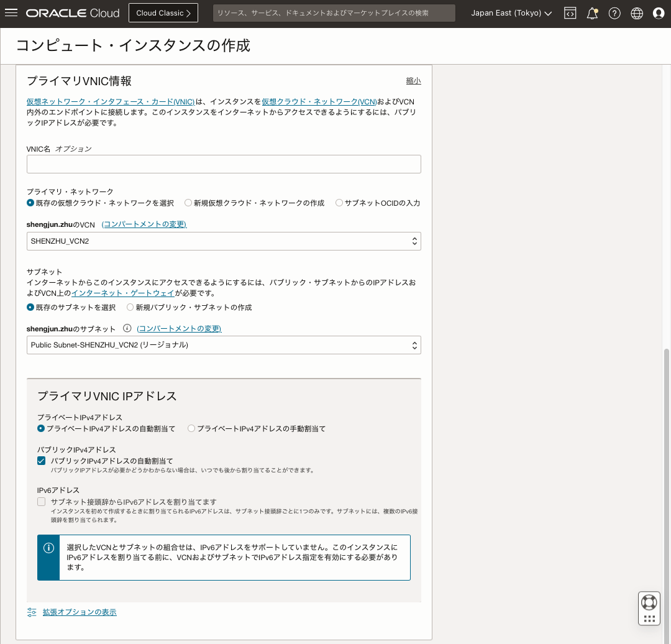Click inside the VNIC名 input field
Viewport: 671px width, 644px height.
[224, 163]
